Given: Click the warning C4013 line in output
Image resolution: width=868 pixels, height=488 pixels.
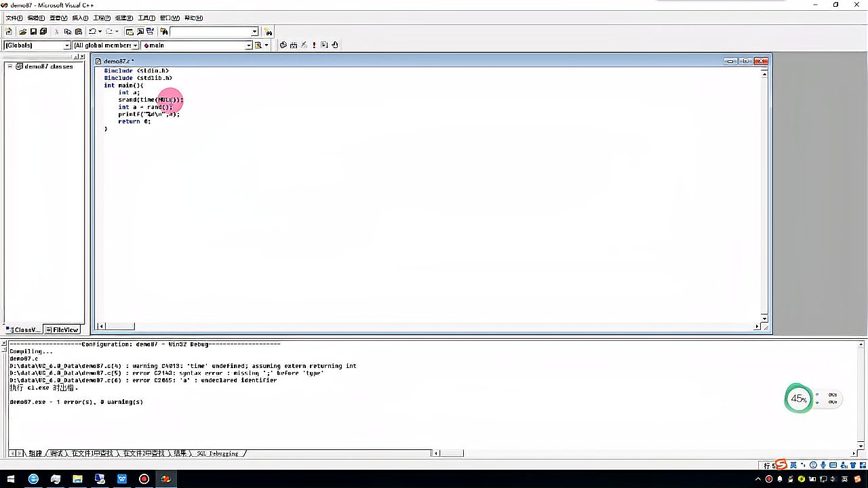Looking at the screenshot, I should pyautogui.click(x=183, y=365).
